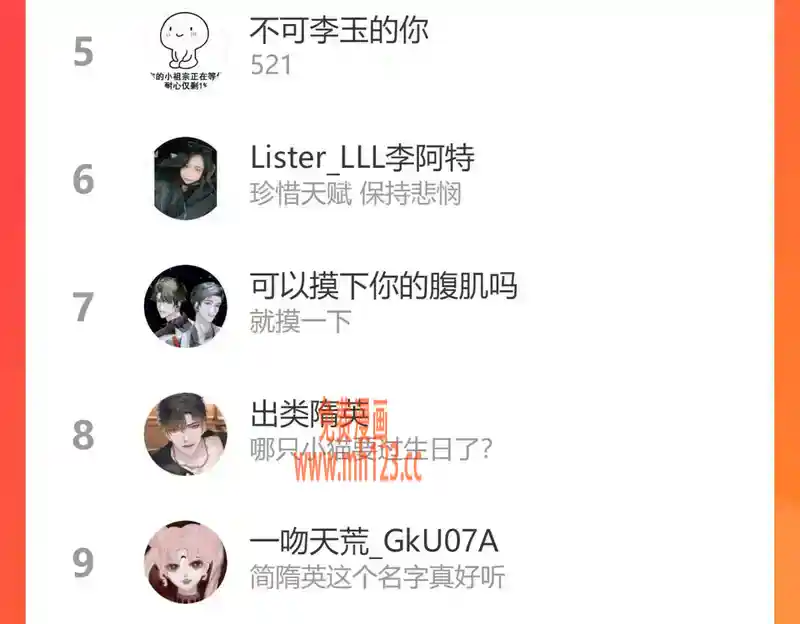Select username 不可李玉的你

[x=339, y=30]
